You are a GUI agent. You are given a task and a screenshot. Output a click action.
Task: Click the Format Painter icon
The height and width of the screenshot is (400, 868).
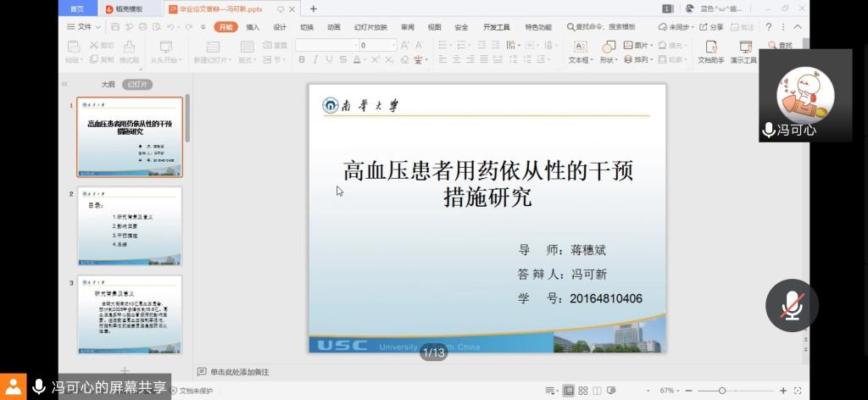pos(129,53)
